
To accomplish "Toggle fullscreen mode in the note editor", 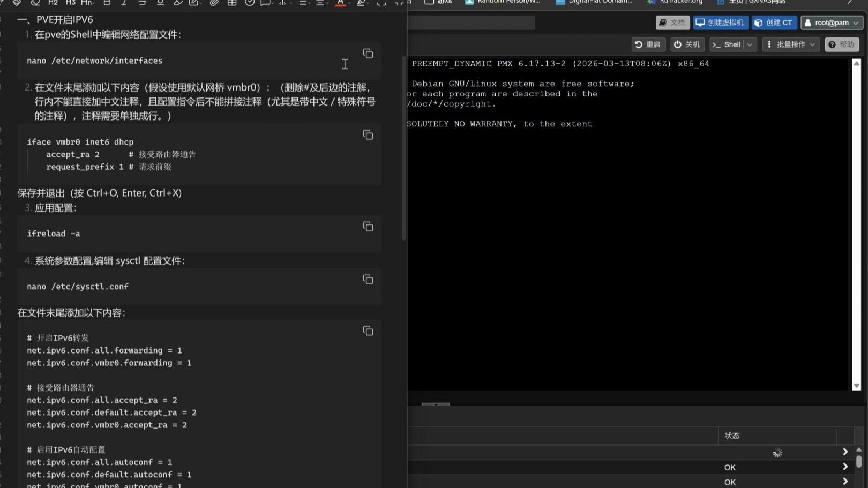I will point(381,3).
